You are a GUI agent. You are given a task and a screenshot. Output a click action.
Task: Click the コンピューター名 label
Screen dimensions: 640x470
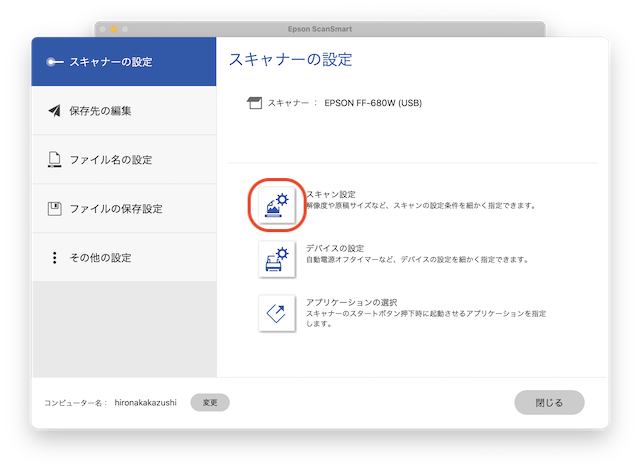pos(76,403)
